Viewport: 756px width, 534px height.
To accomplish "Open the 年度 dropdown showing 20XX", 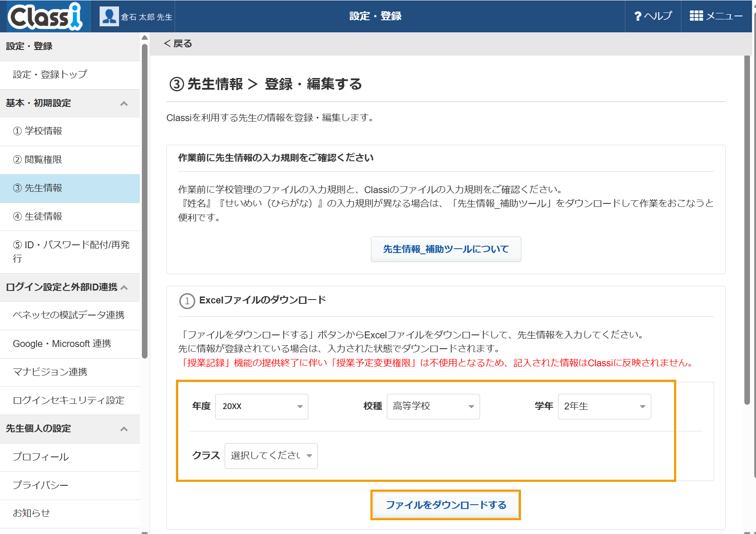I will coord(262,406).
